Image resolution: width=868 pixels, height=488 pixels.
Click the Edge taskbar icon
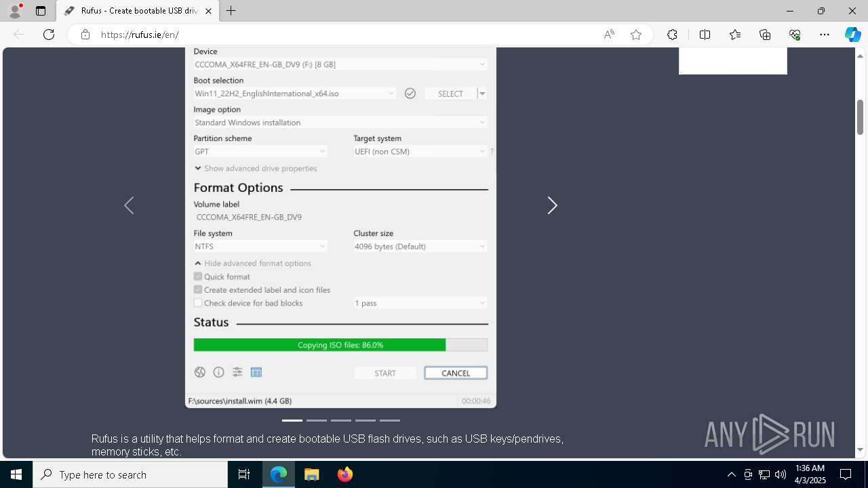279,474
